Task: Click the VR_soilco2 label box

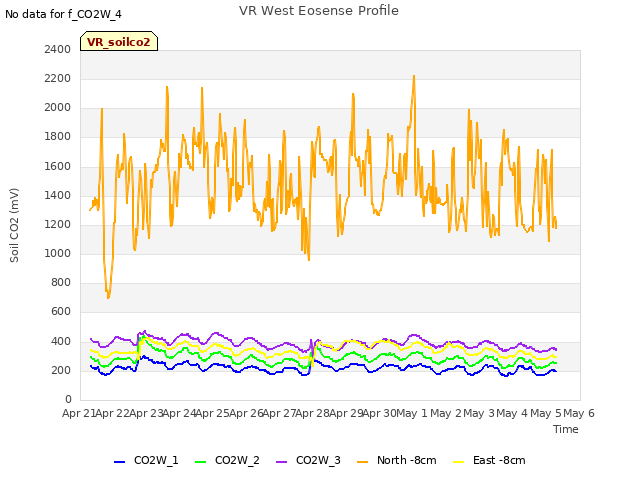Action: coord(119,41)
